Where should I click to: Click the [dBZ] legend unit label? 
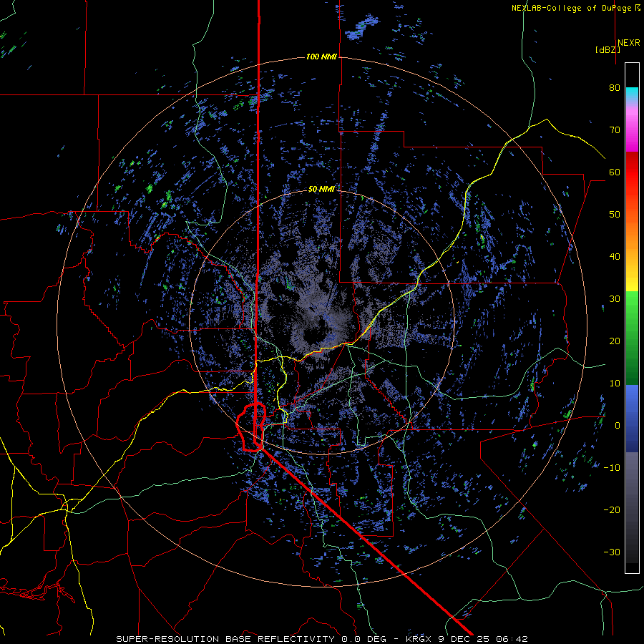click(608, 50)
